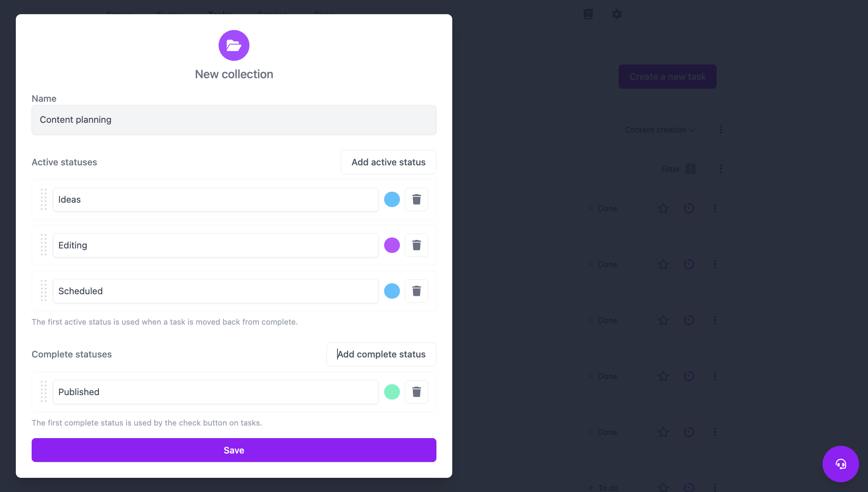Screen dimensions: 868x492
Task: Open the support chat headset icon
Action: tap(840, 464)
